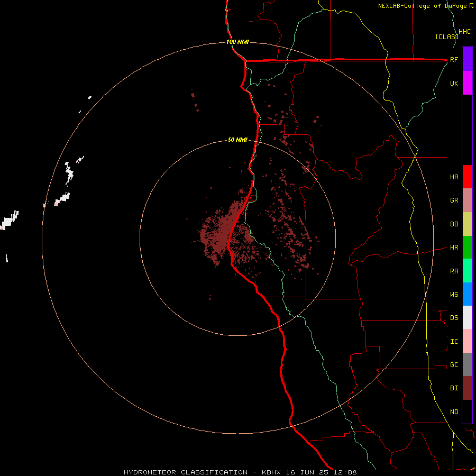This screenshot has width=476, height=476.
Task: Click the HR legend label
Action: (x=454, y=248)
